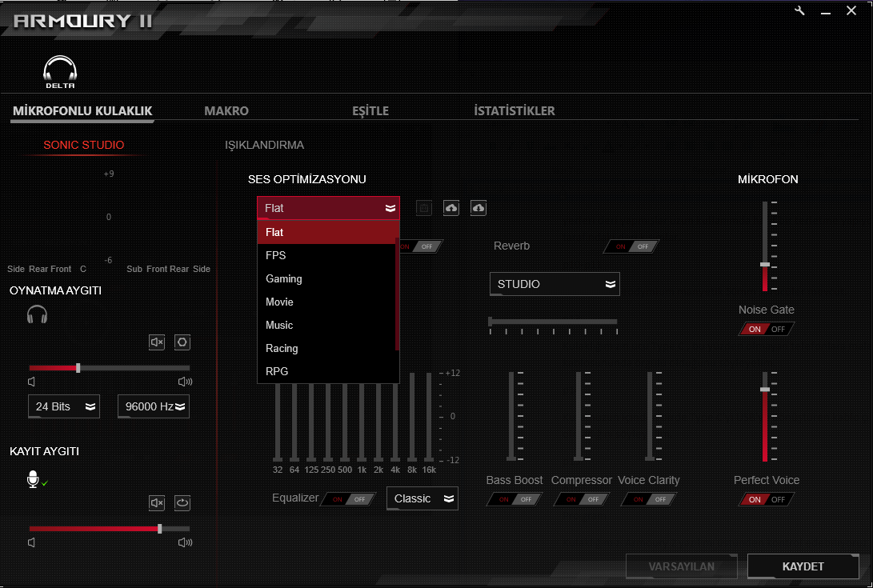
Task: Choose Flat from the profile list
Action: tap(327, 232)
